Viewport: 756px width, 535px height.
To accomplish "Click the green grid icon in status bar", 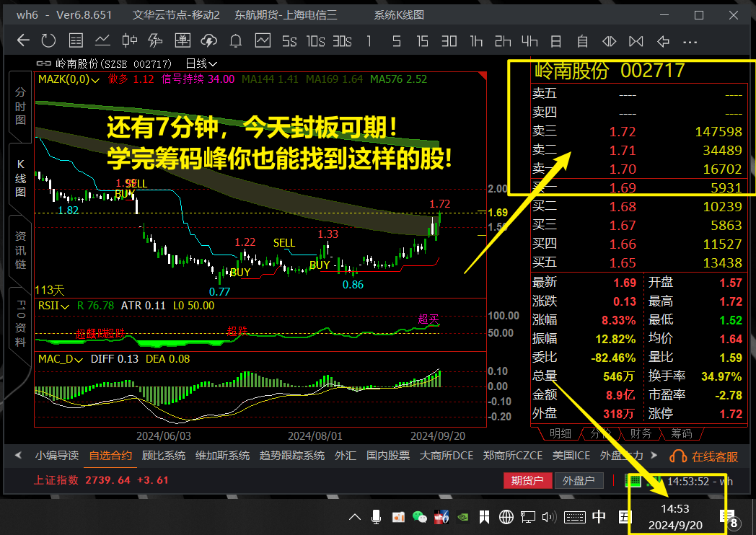I will pos(632,480).
